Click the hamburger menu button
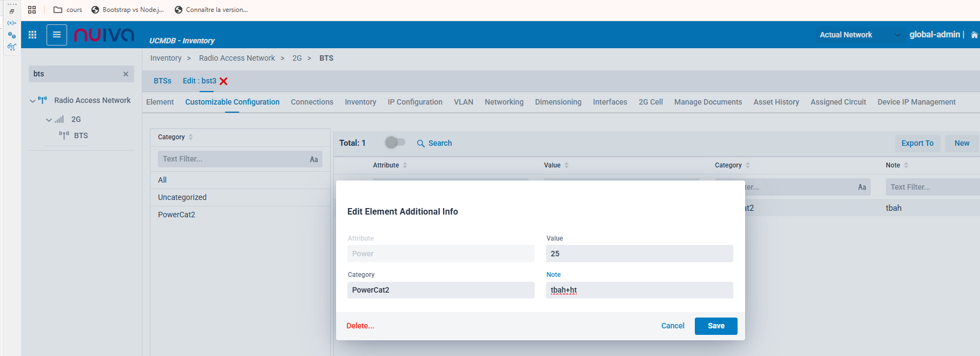 [57, 35]
